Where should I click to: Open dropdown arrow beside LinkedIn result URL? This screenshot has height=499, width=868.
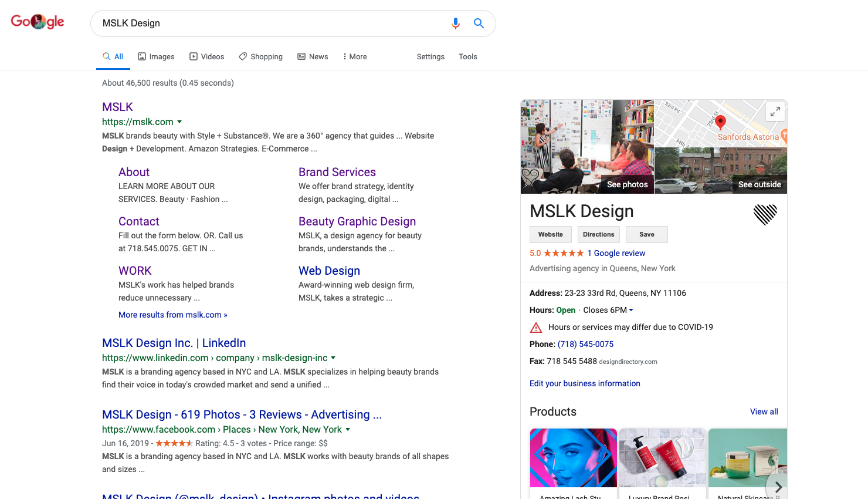[x=333, y=358]
